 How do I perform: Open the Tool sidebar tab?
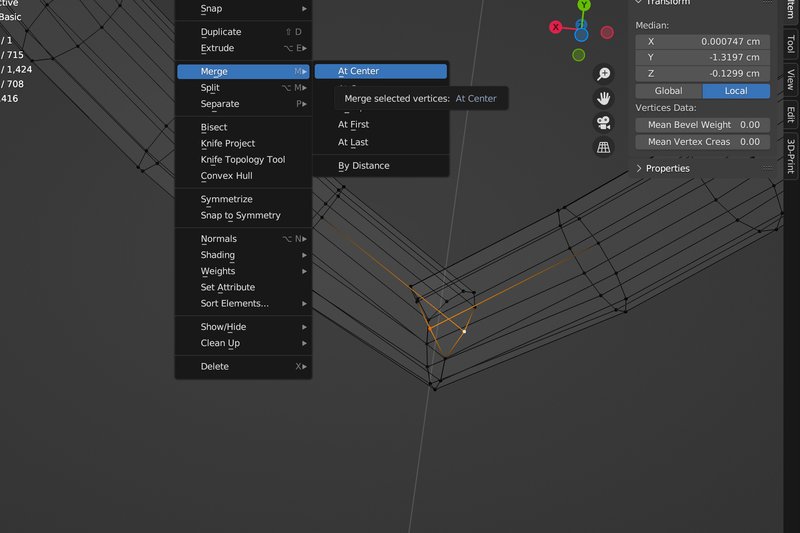click(790, 44)
